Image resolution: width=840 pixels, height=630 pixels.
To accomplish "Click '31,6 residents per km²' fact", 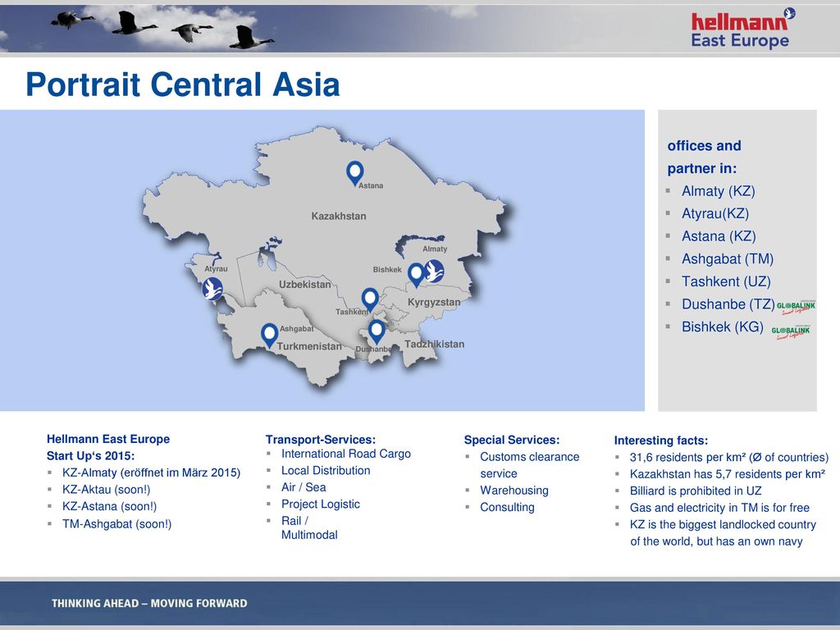I will [729, 457].
